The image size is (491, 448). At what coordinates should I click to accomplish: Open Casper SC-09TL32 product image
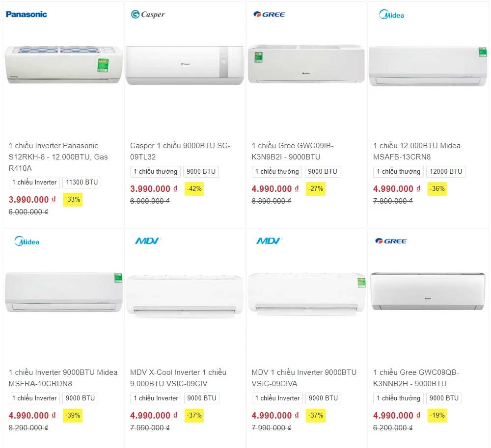[x=185, y=66]
